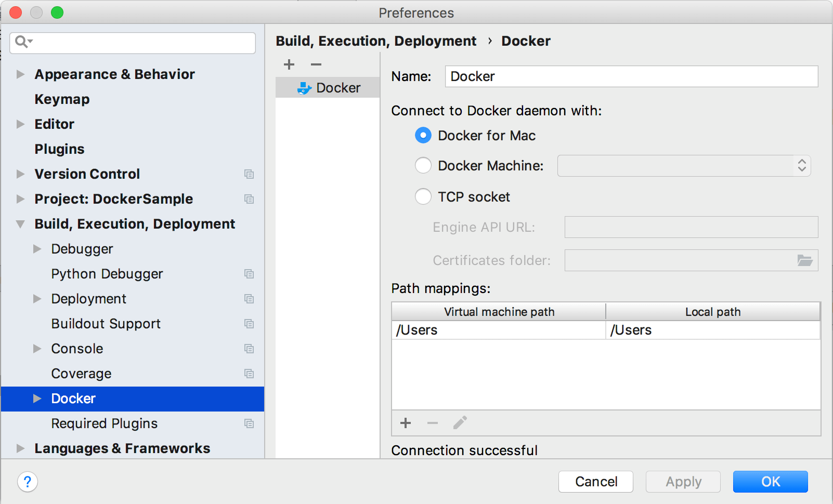Open the Docker Machine dropdown list

(684, 166)
